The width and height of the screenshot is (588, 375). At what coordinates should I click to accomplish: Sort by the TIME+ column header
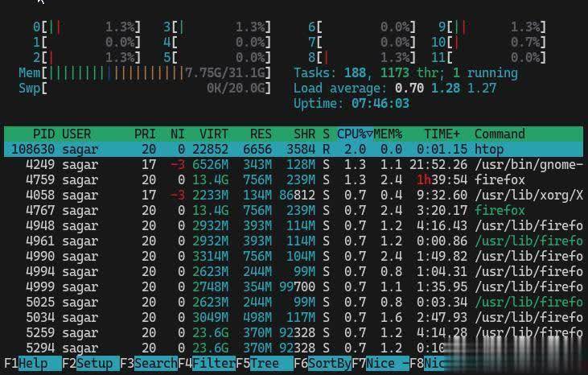(x=442, y=134)
